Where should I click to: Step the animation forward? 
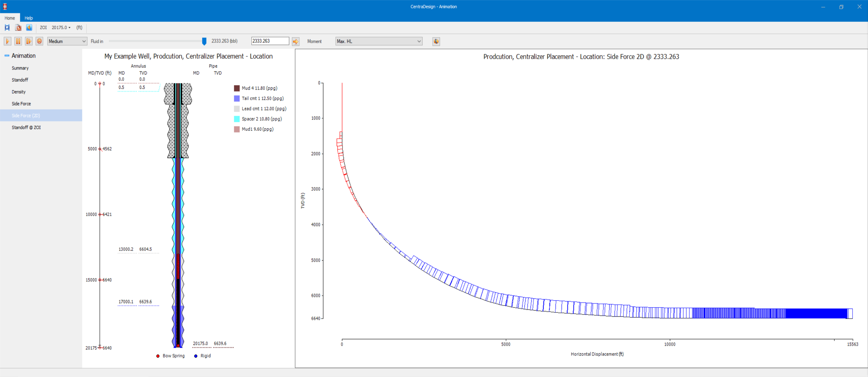tap(29, 41)
